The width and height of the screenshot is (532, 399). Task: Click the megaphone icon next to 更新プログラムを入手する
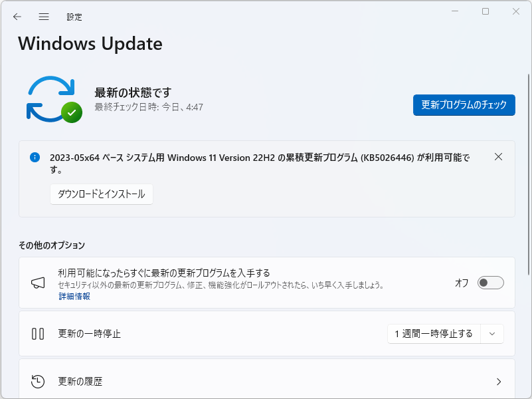[38, 282]
